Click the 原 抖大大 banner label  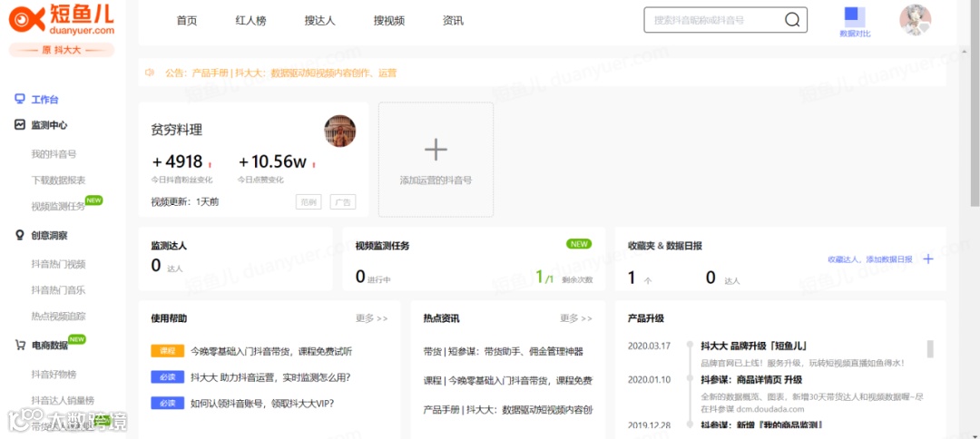(62, 50)
